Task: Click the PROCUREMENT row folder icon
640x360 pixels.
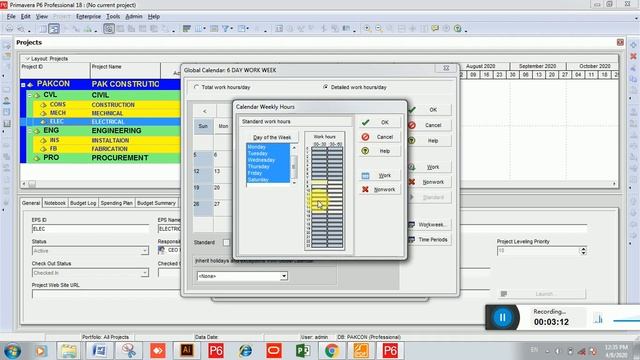Action: (x=37, y=158)
